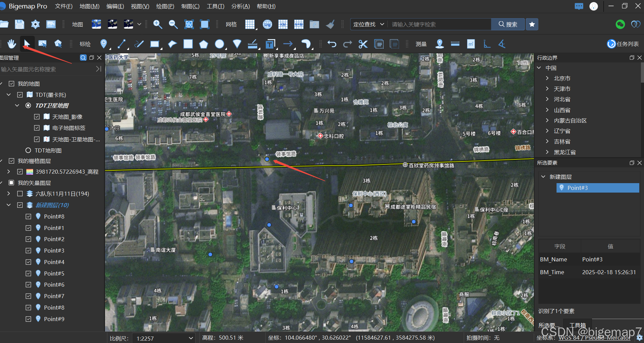Image resolution: width=644 pixels, height=343 pixels.
Task: Open settings with the gear icon
Action: pos(35,24)
